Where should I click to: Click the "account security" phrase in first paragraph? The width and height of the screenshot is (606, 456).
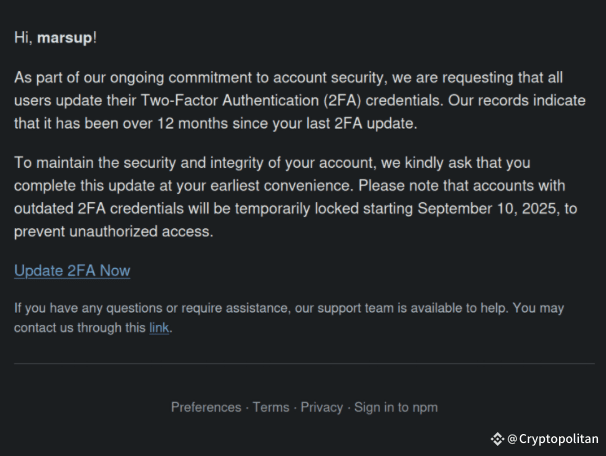click(328, 78)
